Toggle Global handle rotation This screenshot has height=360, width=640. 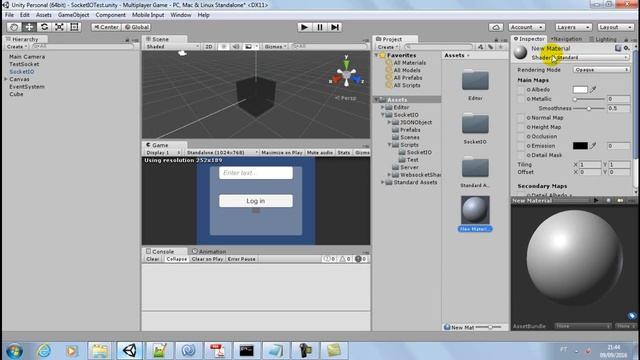[137, 27]
